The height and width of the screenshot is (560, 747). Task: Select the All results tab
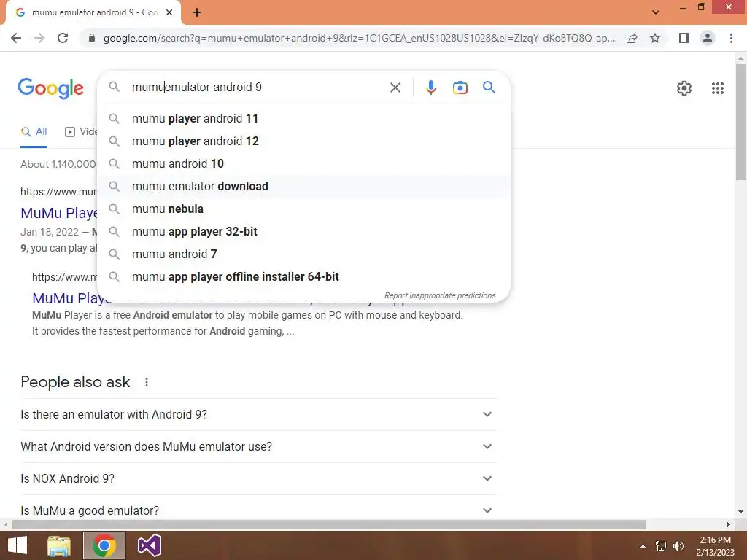pyautogui.click(x=34, y=131)
